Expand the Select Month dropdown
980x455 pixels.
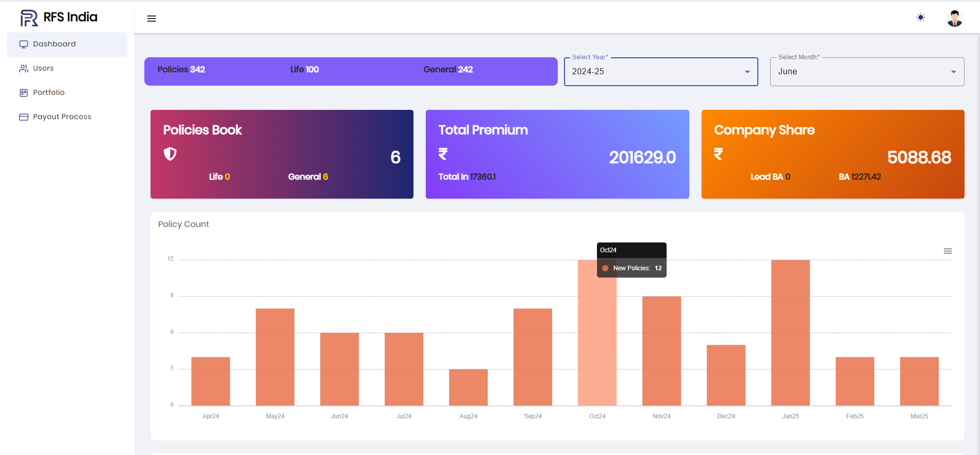(867, 72)
